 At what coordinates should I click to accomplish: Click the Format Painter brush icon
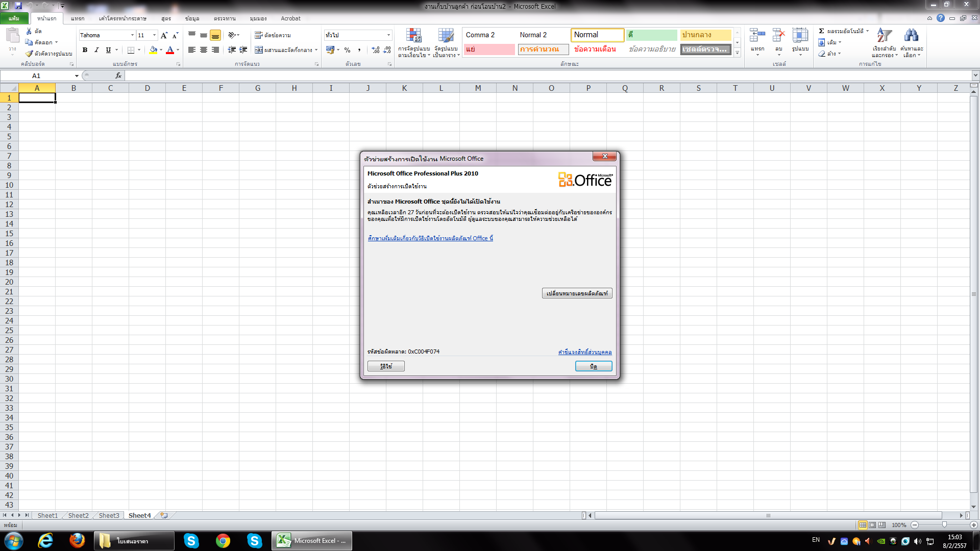[x=29, y=54]
